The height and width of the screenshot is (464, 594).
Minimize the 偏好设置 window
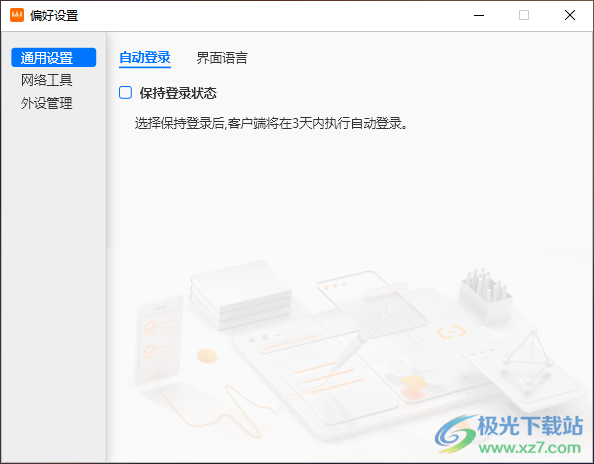point(479,16)
